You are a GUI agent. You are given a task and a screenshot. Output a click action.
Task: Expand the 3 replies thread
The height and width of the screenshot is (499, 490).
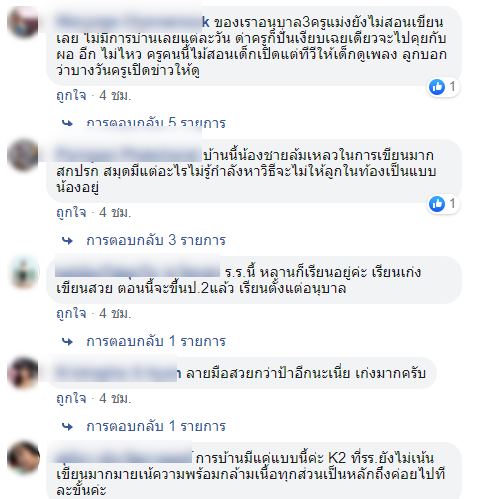coord(156,240)
